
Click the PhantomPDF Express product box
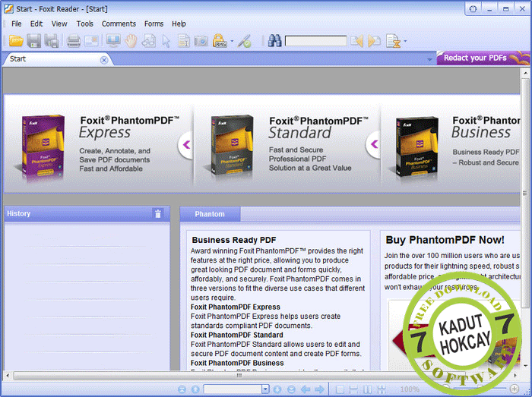[x=42, y=146]
